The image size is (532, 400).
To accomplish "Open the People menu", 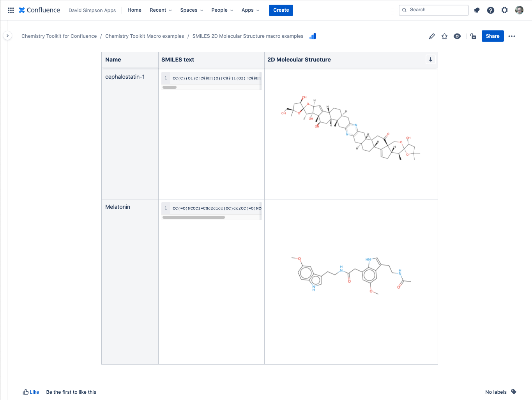I will [x=222, y=10].
